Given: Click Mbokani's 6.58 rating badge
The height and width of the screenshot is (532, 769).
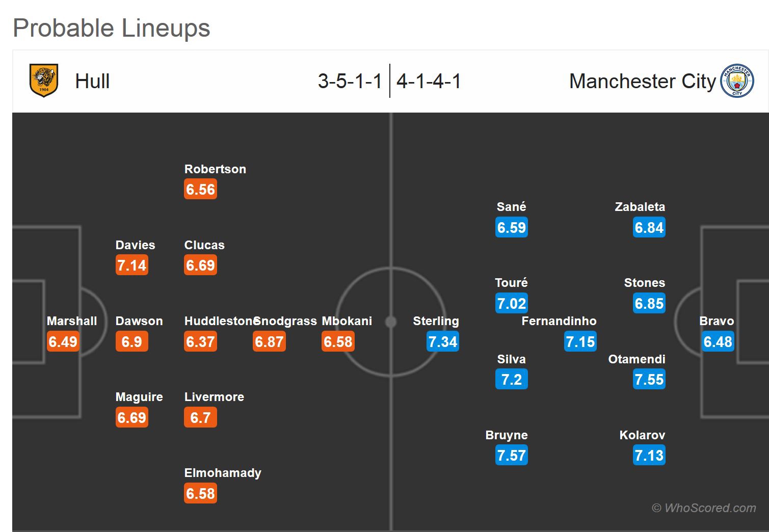Looking at the screenshot, I should coord(338,341).
